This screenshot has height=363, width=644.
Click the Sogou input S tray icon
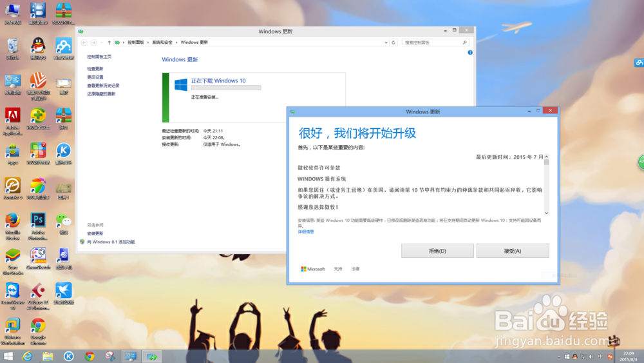610,357
